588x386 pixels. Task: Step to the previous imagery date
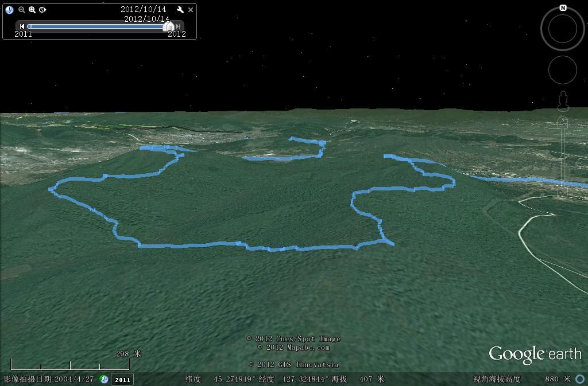(x=22, y=26)
